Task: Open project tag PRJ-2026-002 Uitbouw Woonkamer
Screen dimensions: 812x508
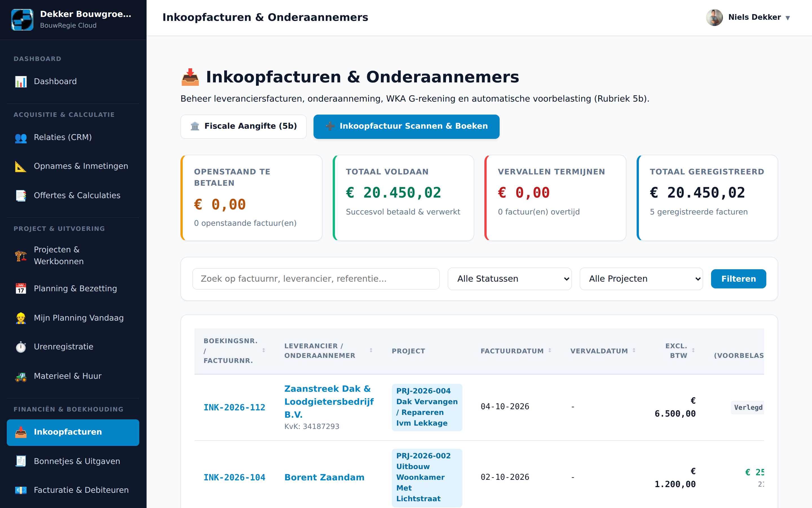Action: pyautogui.click(x=427, y=478)
